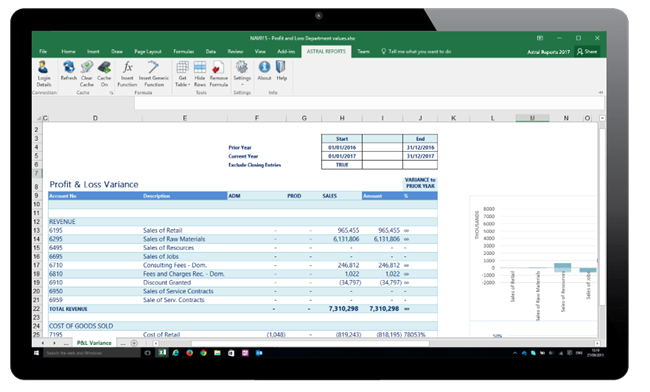
Task: Open the Help icon
Action: coord(281,70)
